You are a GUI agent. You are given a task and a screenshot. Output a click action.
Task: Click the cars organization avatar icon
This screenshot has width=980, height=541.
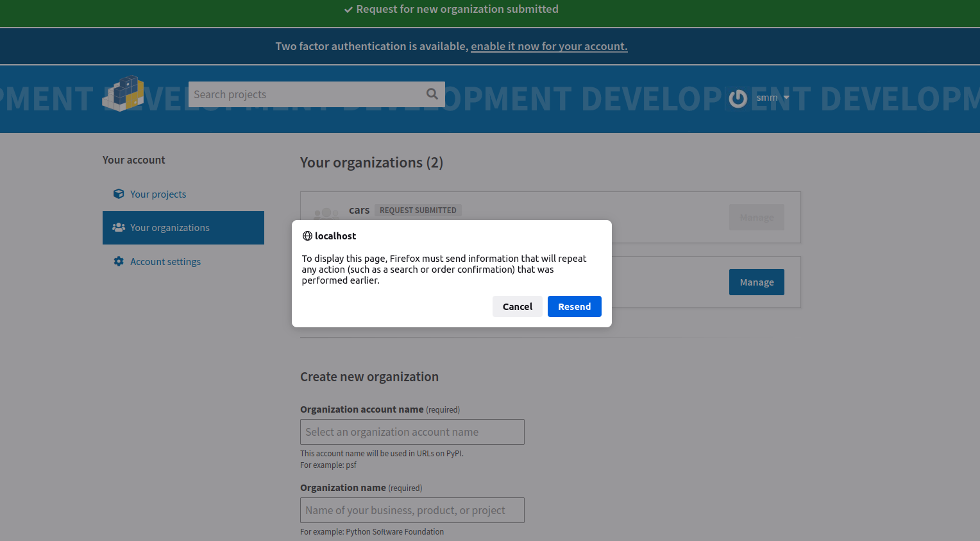pos(326,213)
